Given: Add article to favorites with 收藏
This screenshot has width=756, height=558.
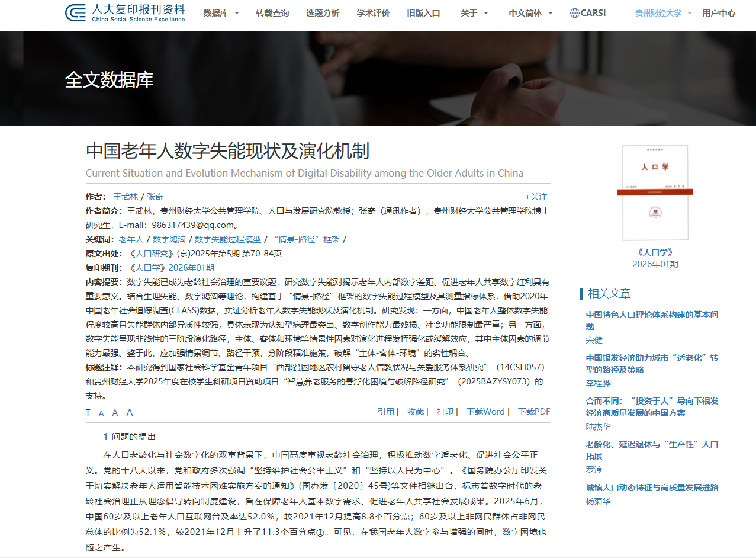Looking at the screenshot, I should click(x=416, y=412).
